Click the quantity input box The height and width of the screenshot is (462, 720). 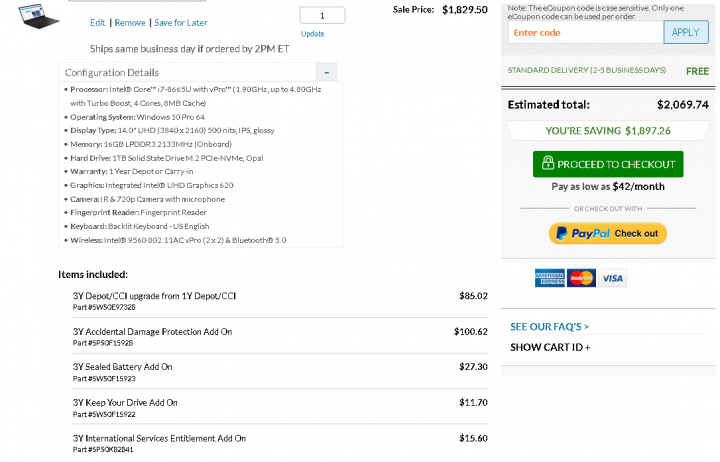click(x=322, y=16)
